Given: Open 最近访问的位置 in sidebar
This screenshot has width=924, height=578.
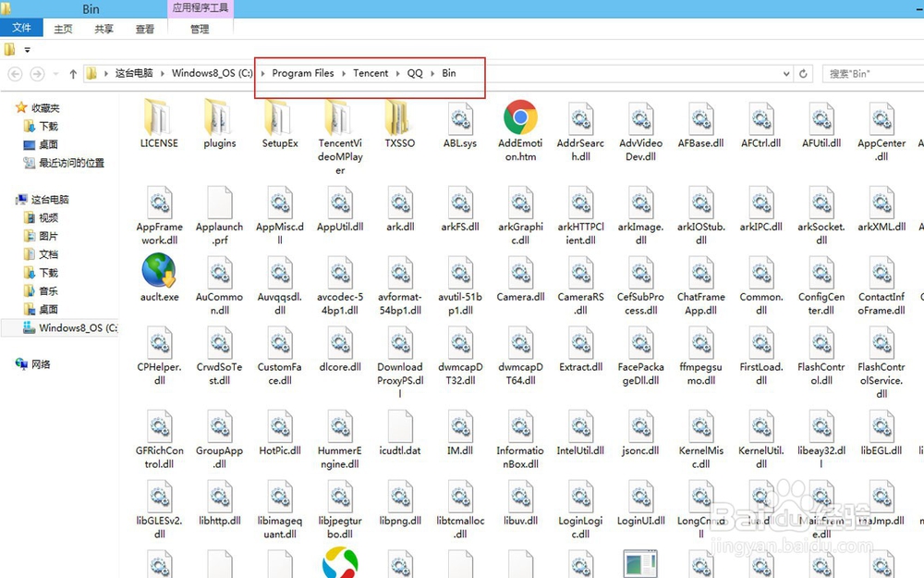Looking at the screenshot, I should 71,163.
